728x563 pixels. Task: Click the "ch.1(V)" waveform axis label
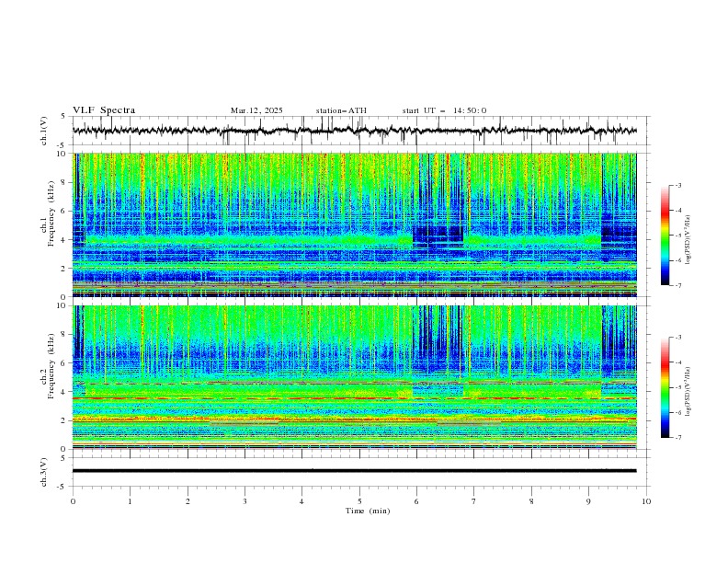point(44,131)
